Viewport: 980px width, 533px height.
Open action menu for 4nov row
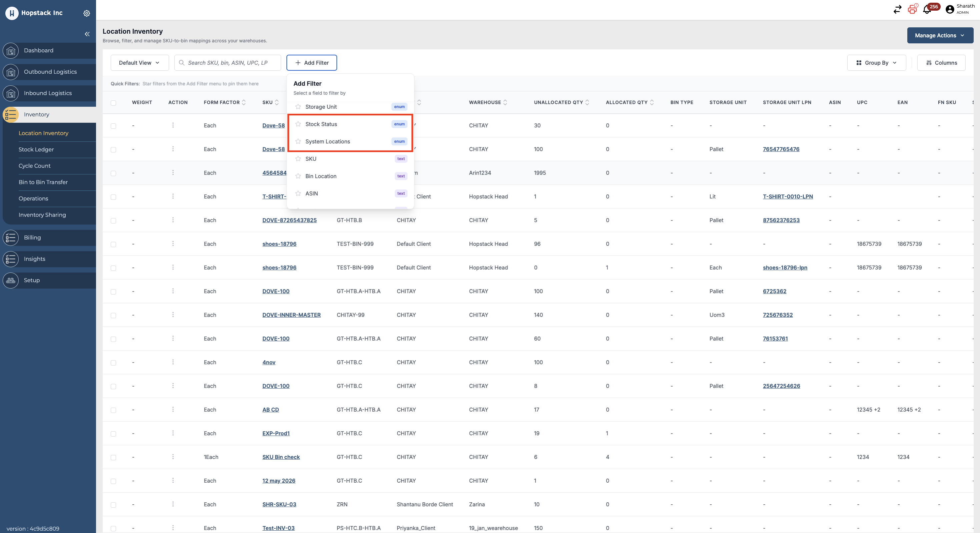pyautogui.click(x=173, y=362)
